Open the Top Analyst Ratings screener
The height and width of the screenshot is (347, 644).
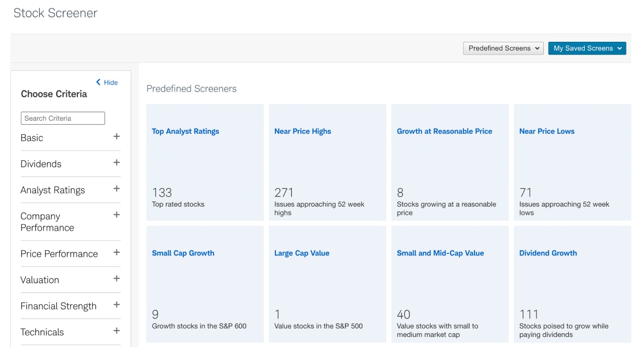tap(186, 131)
